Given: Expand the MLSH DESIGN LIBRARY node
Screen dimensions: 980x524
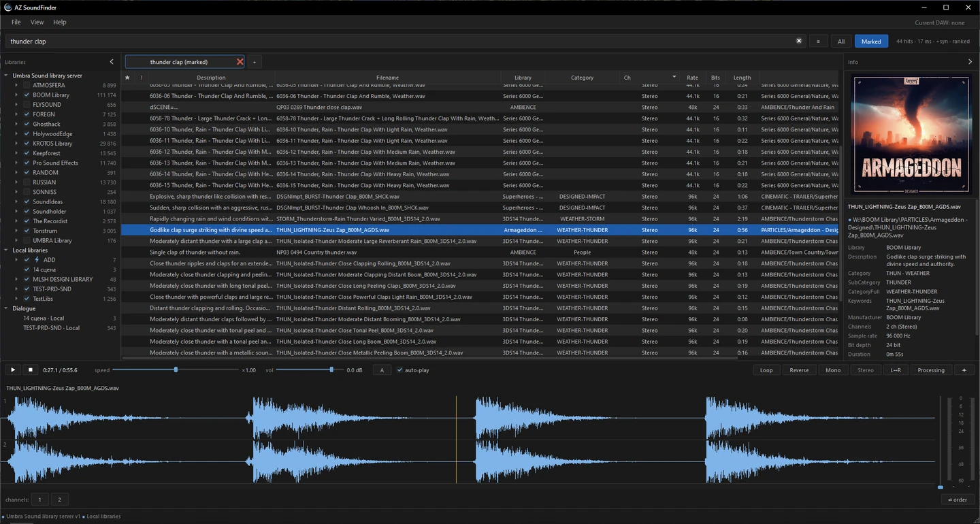Looking at the screenshot, I should click(16, 279).
